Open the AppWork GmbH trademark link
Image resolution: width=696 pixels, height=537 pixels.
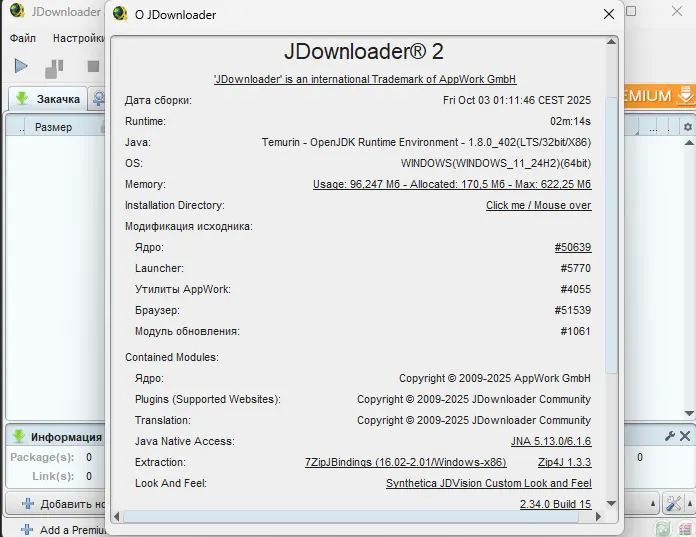pyautogui.click(x=364, y=79)
